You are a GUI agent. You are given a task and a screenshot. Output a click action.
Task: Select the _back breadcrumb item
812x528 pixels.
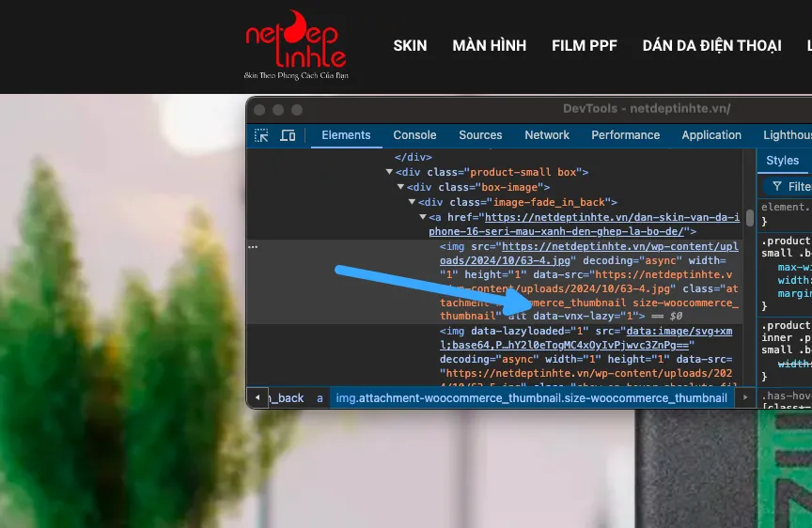coord(287,398)
